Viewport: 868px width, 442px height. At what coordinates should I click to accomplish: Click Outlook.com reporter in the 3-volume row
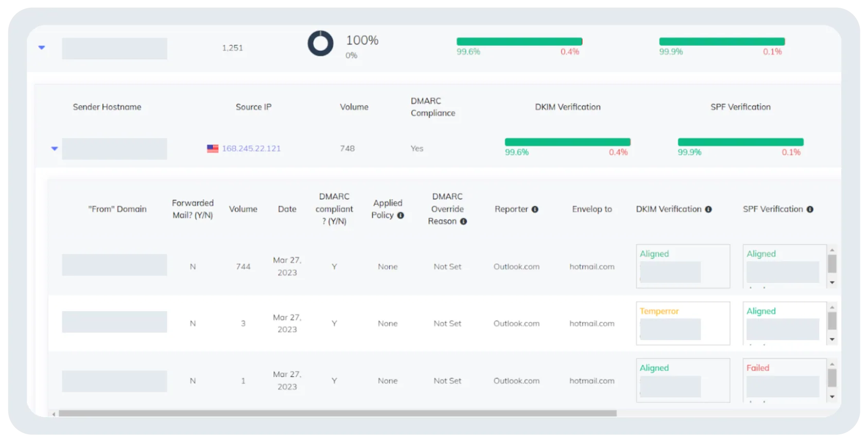tap(516, 324)
